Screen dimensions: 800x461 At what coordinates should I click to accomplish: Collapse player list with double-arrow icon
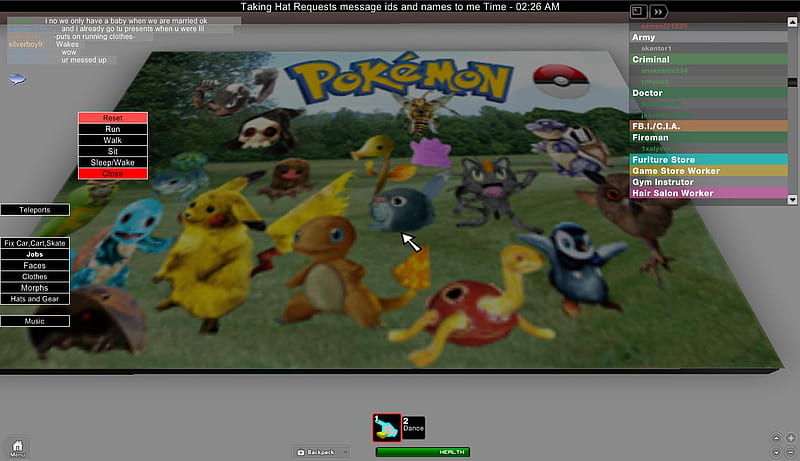[658, 11]
